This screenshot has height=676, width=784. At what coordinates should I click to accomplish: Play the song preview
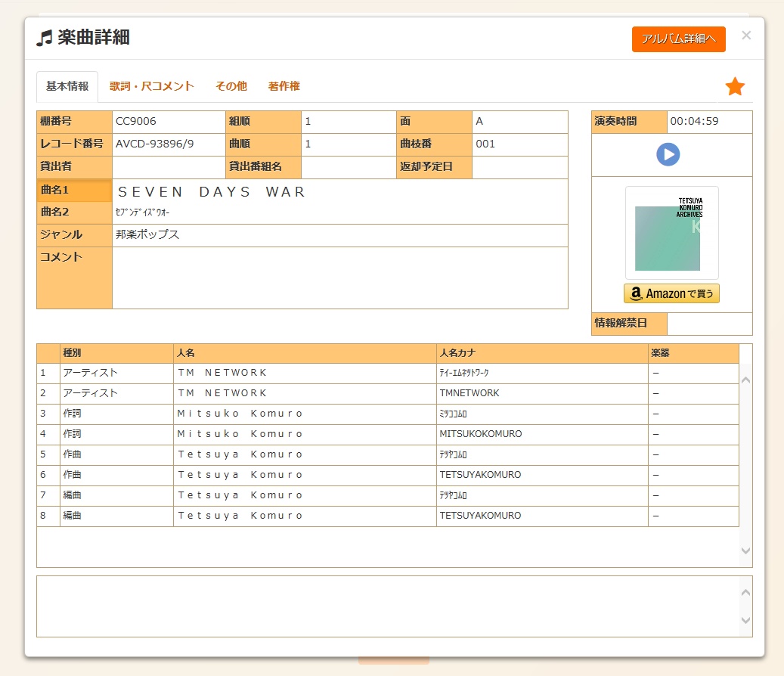click(668, 154)
